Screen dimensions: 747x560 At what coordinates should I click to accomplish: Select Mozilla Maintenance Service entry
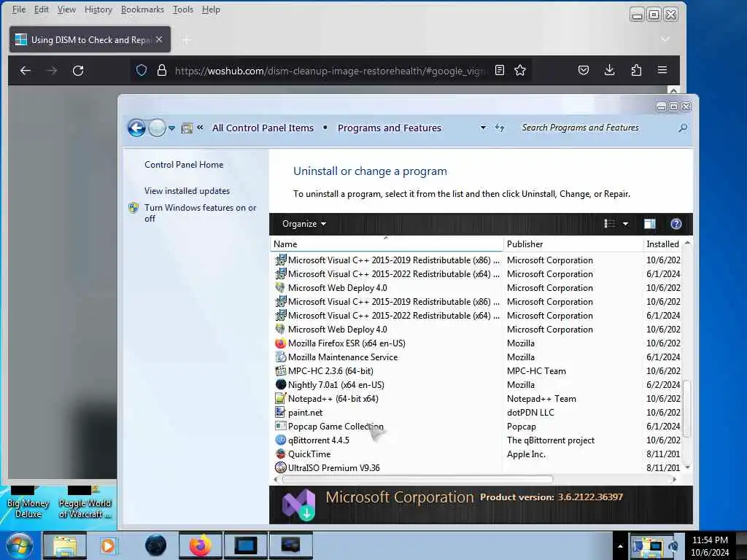click(x=343, y=357)
